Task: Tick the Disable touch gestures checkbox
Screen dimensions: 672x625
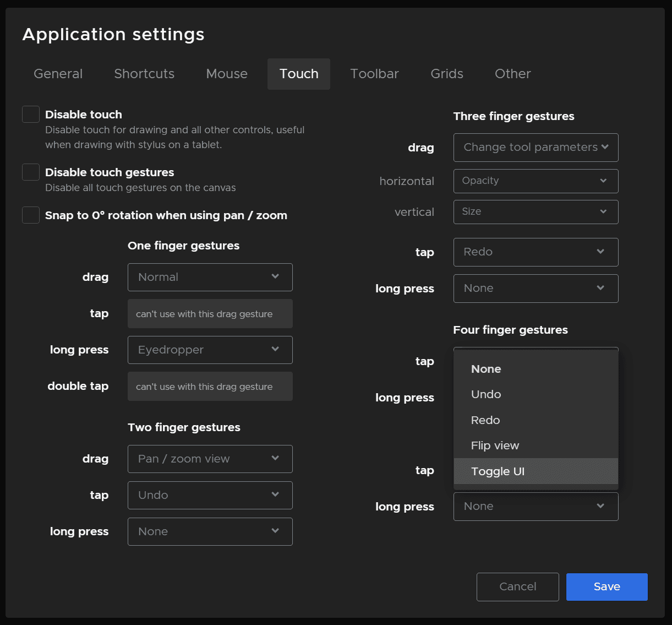Action: click(31, 172)
